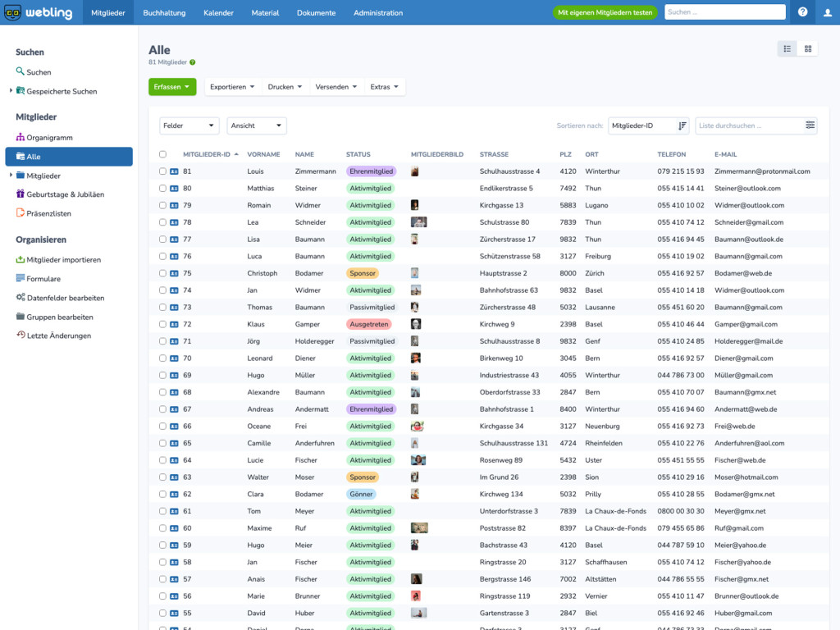Image resolution: width=840 pixels, height=630 pixels.
Task: Open the Kalender tab in top navigation
Action: coord(218,12)
